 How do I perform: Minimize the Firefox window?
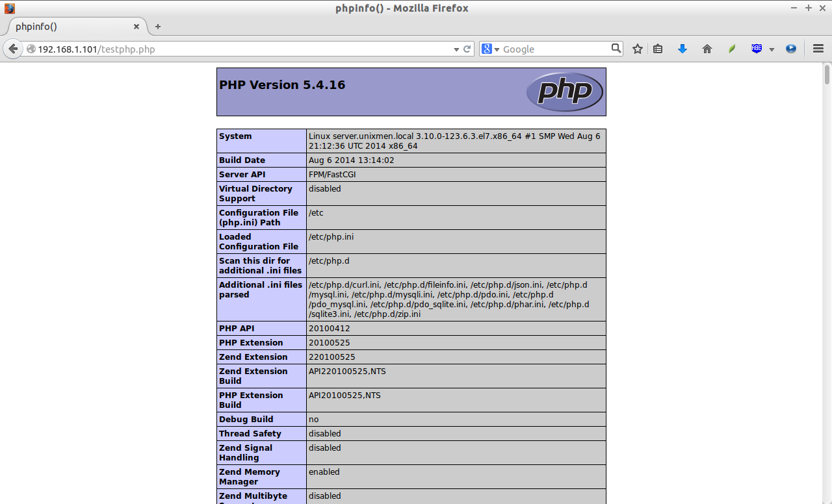pyautogui.click(x=795, y=8)
